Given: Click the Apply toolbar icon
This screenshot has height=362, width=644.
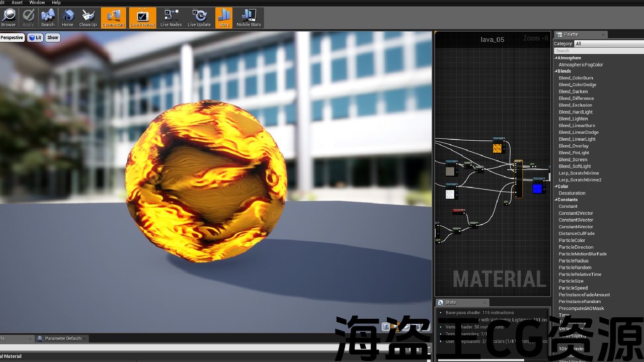Looking at the screenshot, I should click(x=28, y=18).
